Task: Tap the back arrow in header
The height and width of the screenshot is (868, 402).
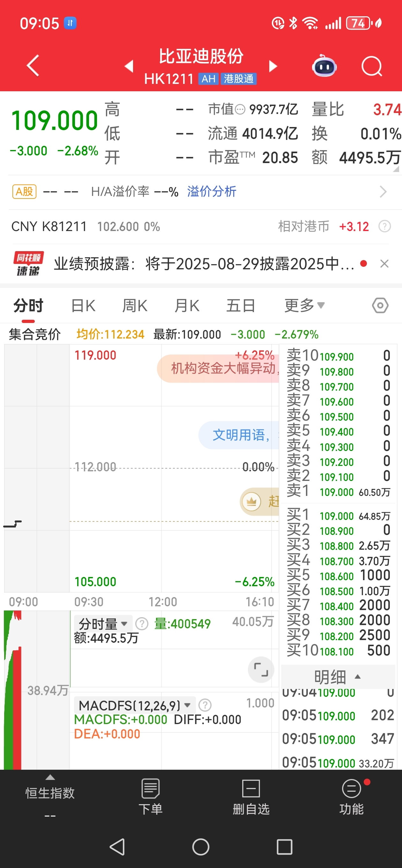Action: (33, 65)
